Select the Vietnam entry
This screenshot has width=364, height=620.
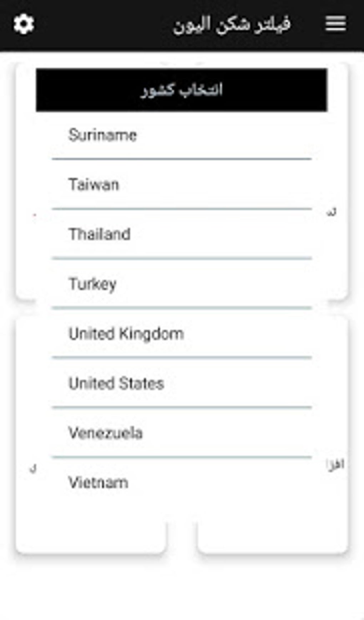point(181,483)
